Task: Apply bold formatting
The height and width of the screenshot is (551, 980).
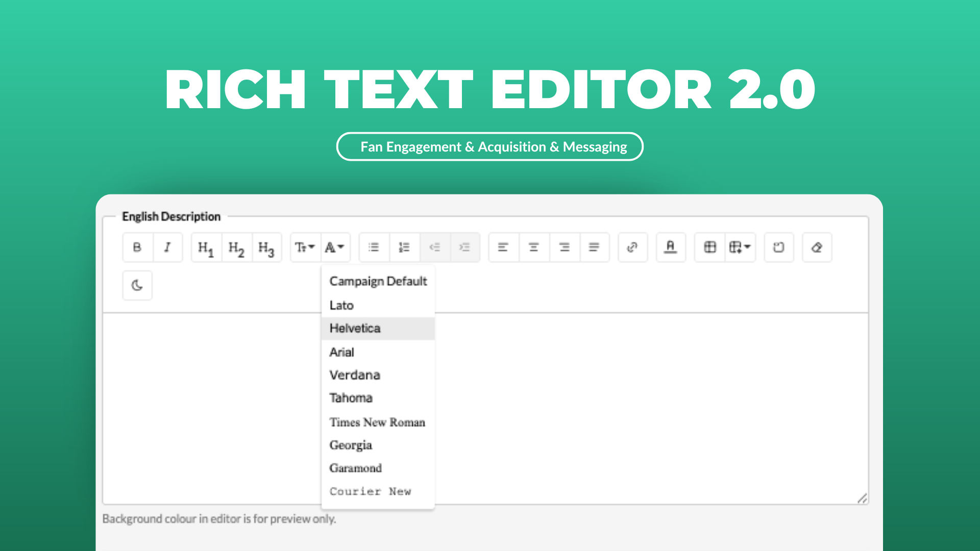Action: (137, 247)
